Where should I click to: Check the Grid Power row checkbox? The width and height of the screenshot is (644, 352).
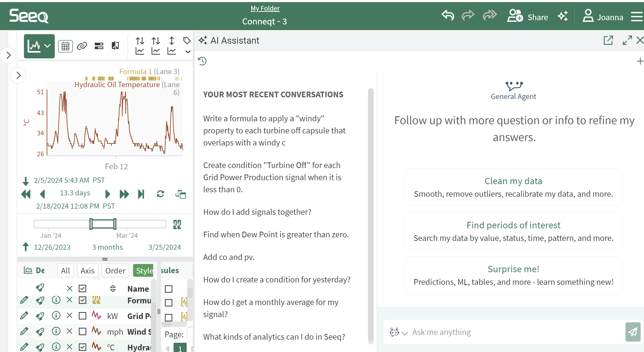tap(82, 316)
